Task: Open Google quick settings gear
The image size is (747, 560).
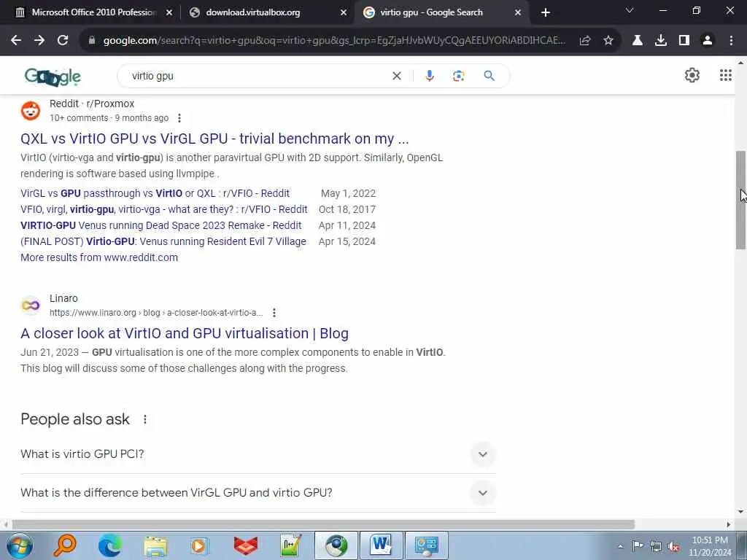Action: (x=692, y=75)
